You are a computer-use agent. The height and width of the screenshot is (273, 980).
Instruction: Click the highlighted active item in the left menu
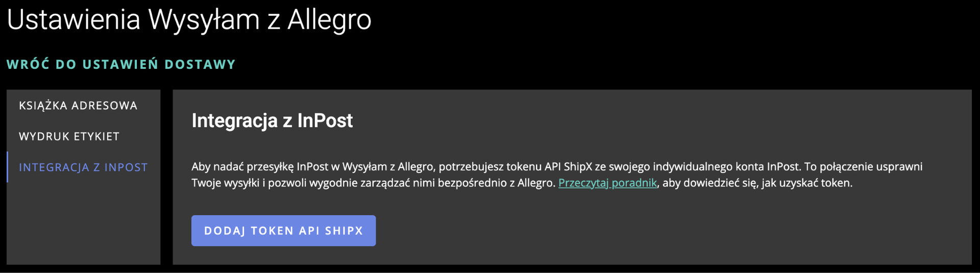click(83, 167)
